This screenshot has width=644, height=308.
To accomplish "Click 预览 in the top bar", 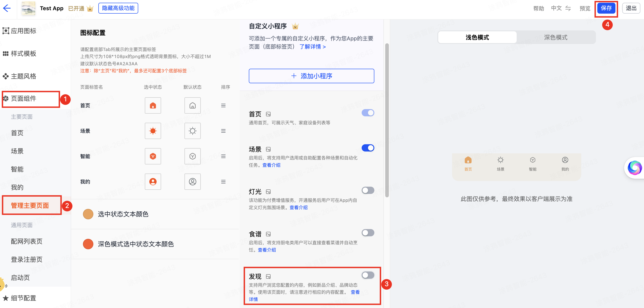I will 585,8.
